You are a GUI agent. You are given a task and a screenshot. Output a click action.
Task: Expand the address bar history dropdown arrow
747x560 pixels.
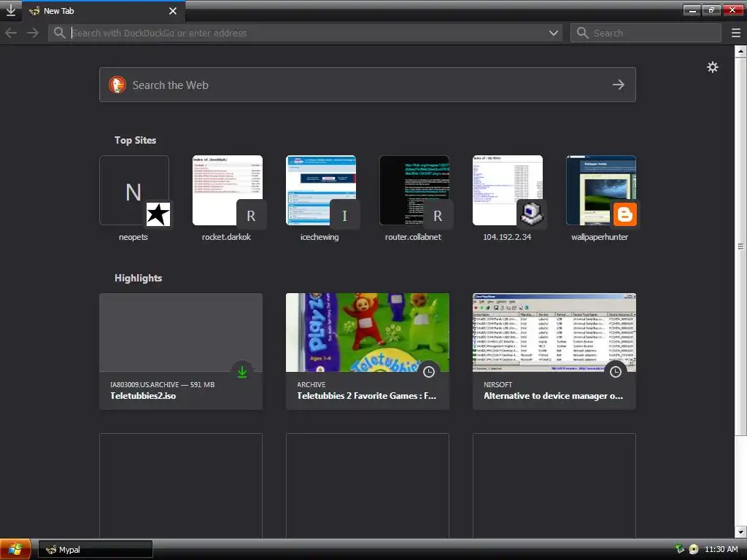point(553,33)
